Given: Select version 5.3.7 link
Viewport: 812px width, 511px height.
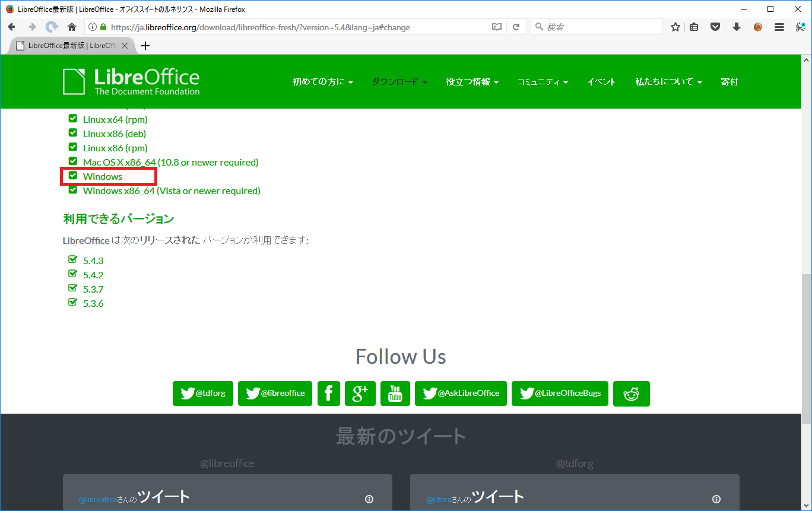Looking at the screenshot, I should click(x=93, y=289).
